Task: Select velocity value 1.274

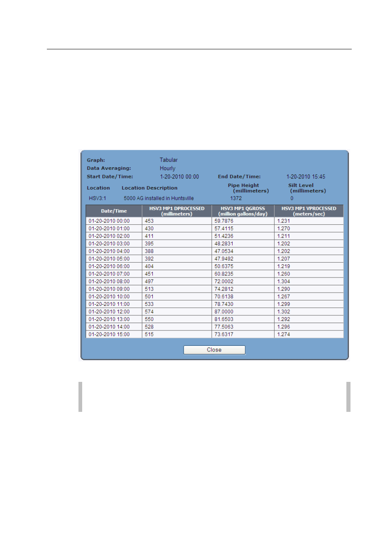Action: [284, 335]
